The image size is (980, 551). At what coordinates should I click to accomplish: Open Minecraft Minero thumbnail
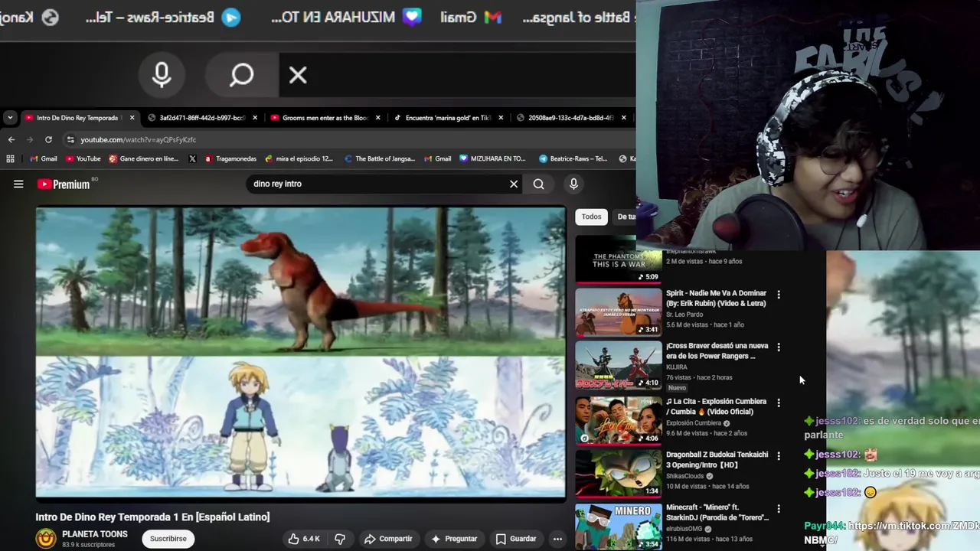pos(619,527)
